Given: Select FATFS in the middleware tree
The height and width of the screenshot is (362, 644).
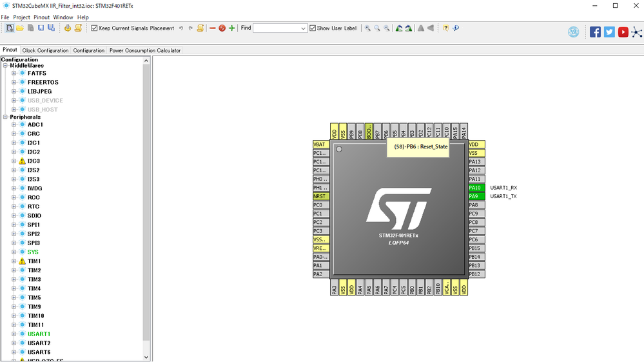Looking at the screenshot, I should [x=37, y=73].
